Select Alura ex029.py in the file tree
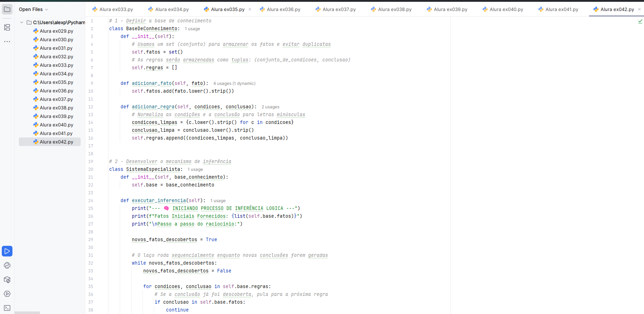This screenshot has height=314, width=644. pyautogui.click(x=53, y=31)
